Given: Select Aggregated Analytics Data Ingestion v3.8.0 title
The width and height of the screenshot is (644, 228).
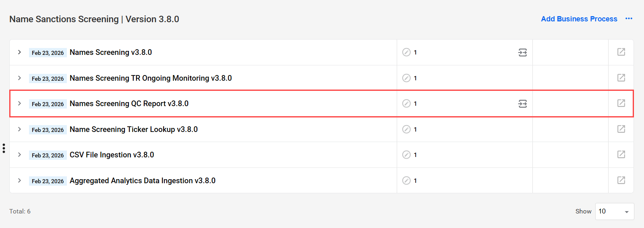Looking at the screenshot, I should 143,181.
